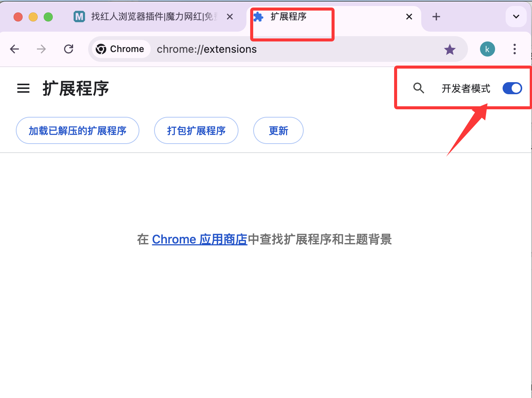Open the extensions hamburger menu
The height and width of the screenshot is (398, 532).
(x=23, y=89)
